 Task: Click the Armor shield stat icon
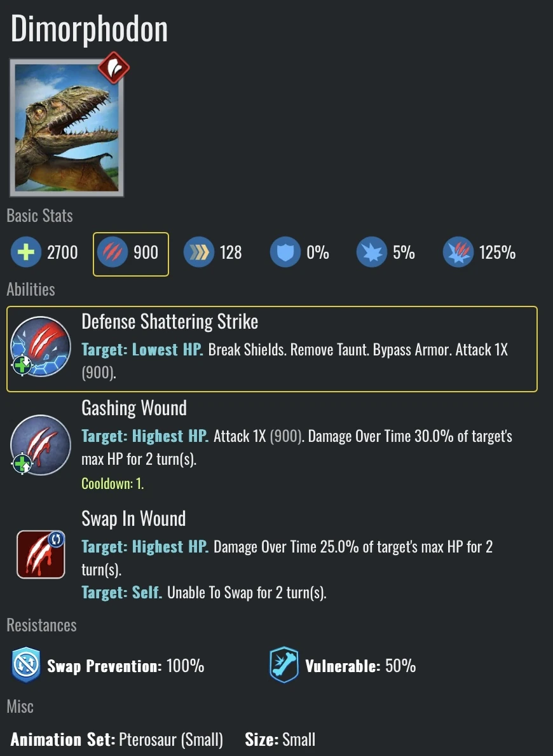click(x=286, y=252)
